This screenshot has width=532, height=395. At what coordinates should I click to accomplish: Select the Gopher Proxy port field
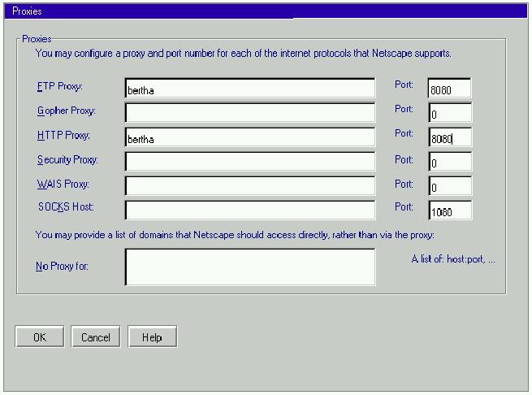449,114
